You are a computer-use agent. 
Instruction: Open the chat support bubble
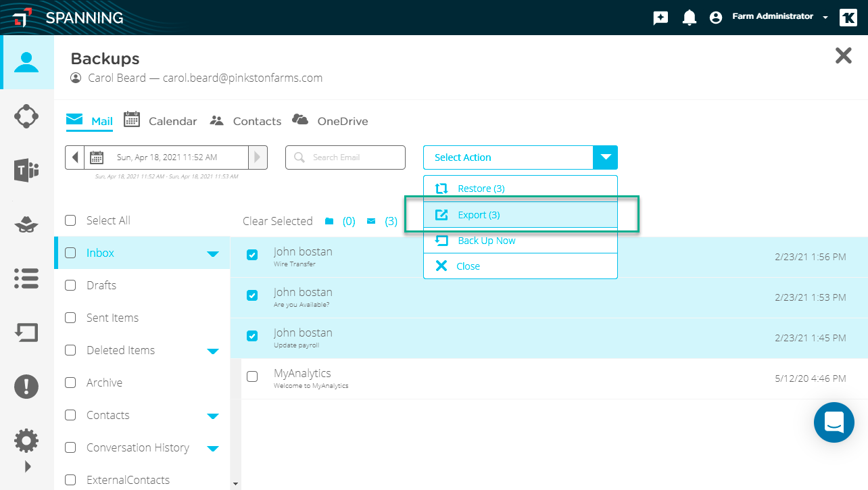[x=834, y=422]
